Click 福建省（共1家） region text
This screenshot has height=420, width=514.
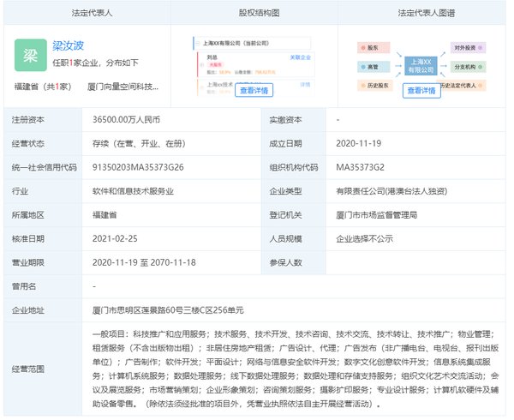pyautogui.click(x=43, y=87)
